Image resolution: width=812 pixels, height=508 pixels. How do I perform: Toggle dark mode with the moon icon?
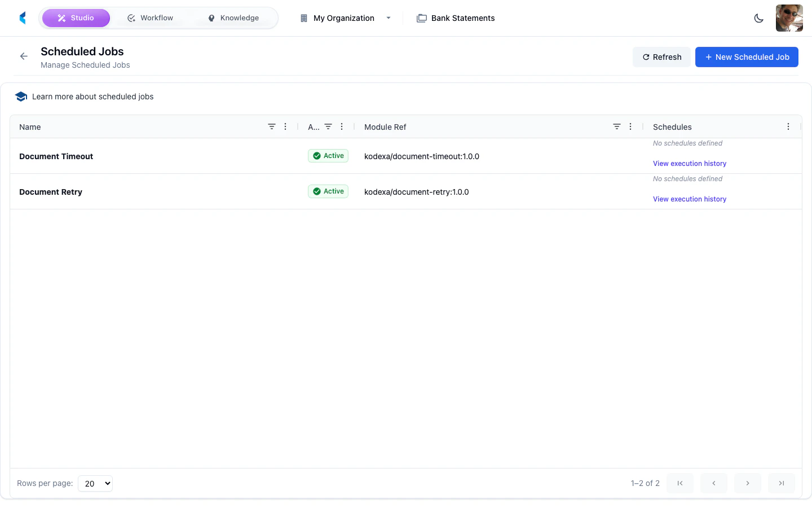758,18
